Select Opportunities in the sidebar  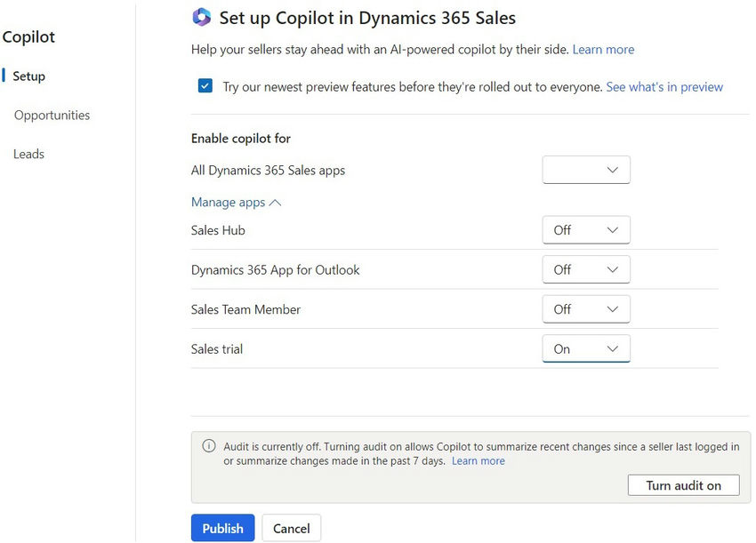52,115
